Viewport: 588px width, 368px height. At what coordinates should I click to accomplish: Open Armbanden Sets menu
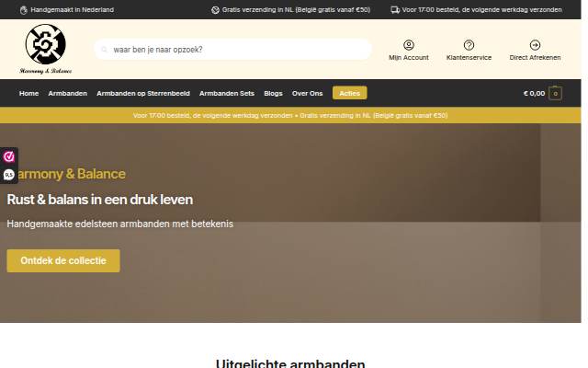(x=227, y=94)
